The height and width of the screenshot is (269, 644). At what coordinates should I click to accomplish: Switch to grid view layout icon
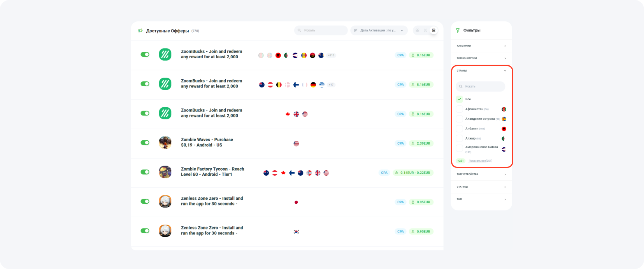(418, 30)
